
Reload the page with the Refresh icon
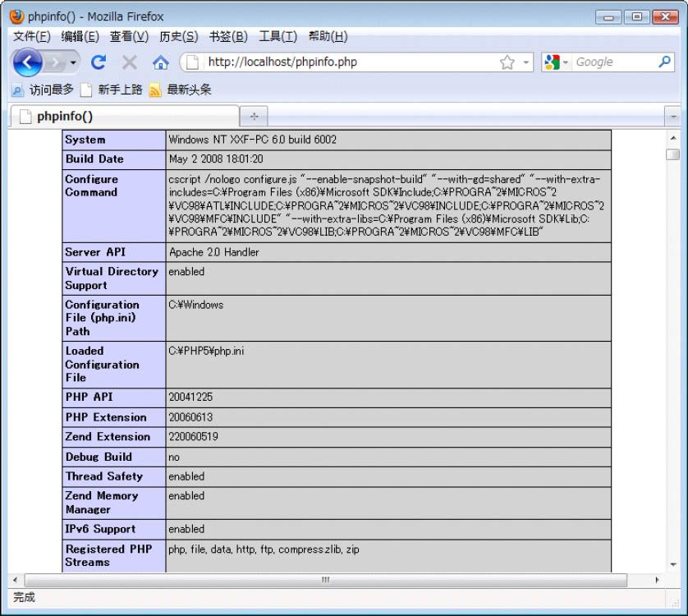(99, 62)
